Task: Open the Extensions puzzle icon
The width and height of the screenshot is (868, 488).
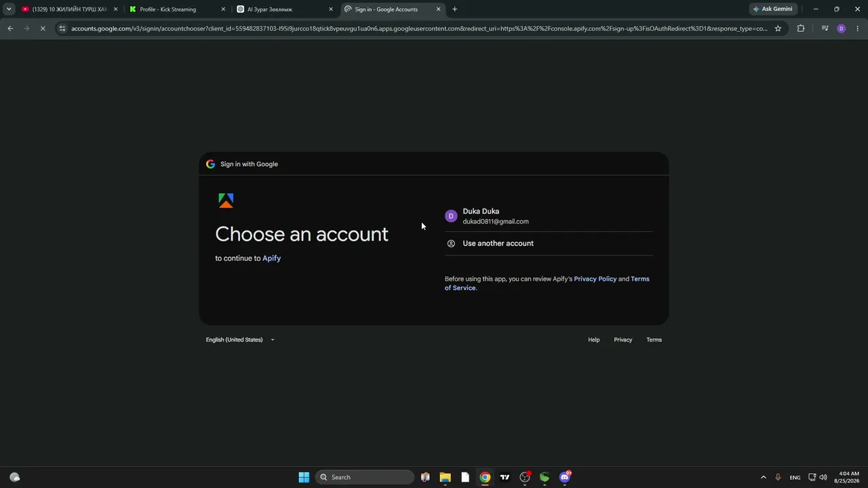Action: [801, 28]
